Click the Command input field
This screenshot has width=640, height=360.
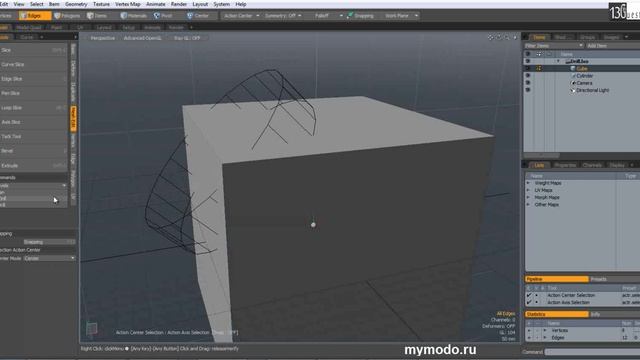[x=592, y=352]
